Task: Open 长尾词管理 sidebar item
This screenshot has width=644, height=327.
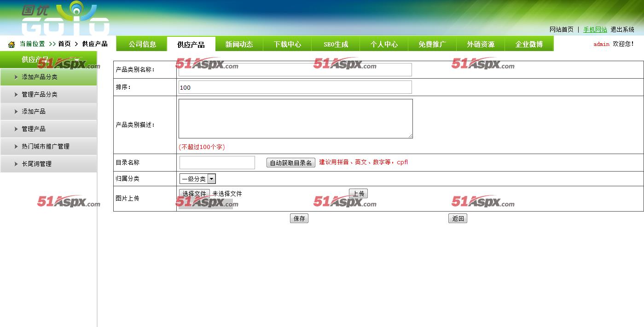Action: coord(48,164)
